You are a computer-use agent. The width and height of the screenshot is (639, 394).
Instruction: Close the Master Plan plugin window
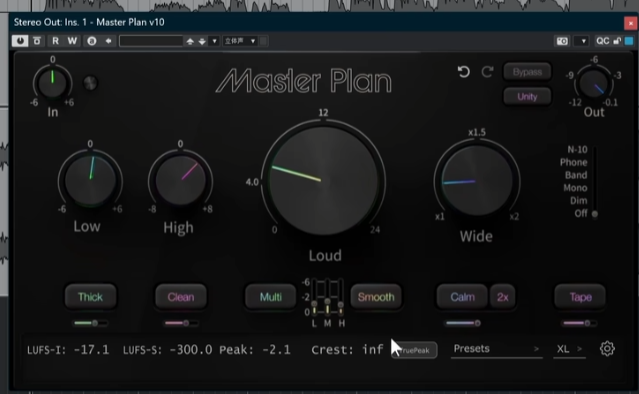pos(630,23)
